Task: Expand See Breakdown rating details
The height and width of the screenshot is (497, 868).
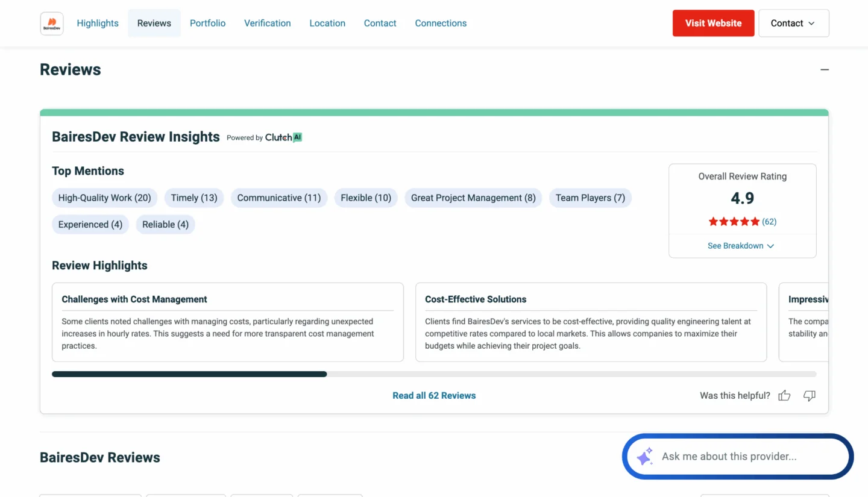Action: click(741, 246)
